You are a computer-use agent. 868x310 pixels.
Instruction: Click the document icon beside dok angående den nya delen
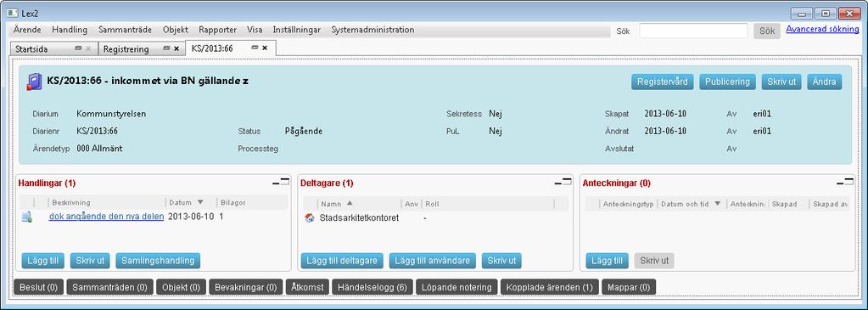click(x=26, y=217)
